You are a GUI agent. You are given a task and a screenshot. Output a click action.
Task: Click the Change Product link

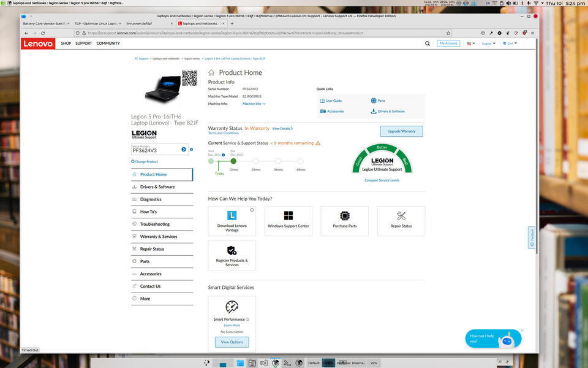click(x=145, y=162)
